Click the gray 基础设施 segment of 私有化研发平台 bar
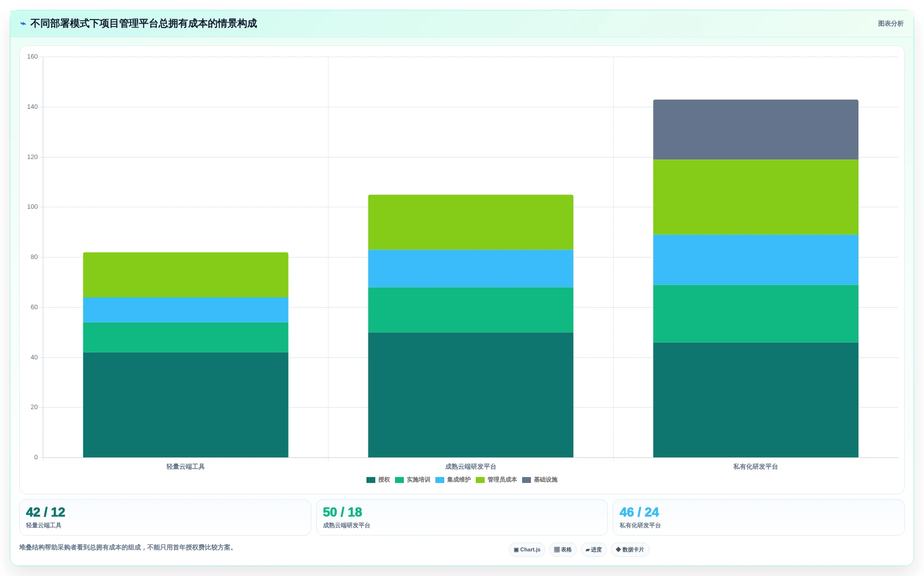 [x=756, y=129]
